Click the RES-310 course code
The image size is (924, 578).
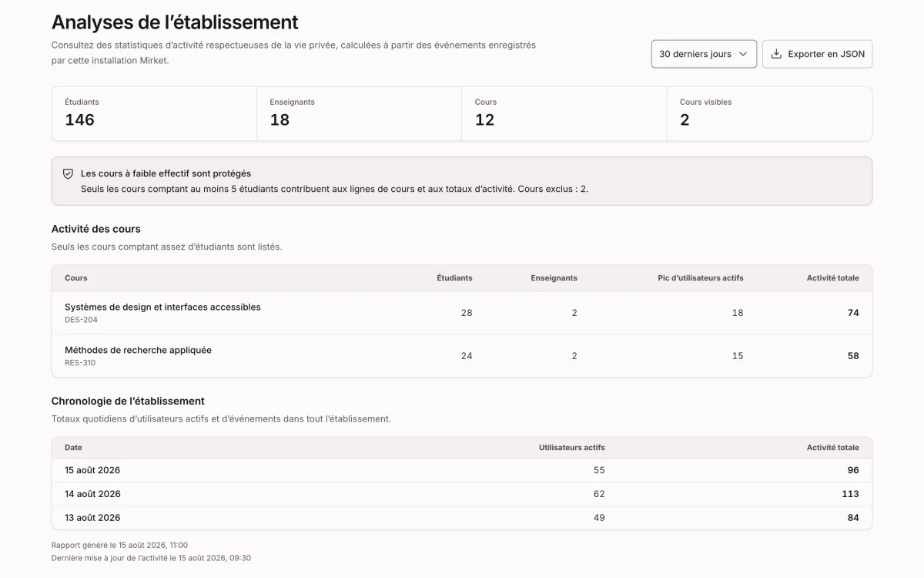pyautogui.click(x=80, y=363)
